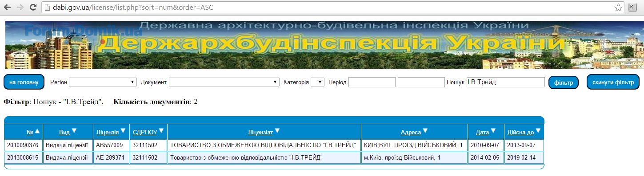Focus the Період start date field
The width and height of the screenshot is (644, 176).
(x=372, y=82)
